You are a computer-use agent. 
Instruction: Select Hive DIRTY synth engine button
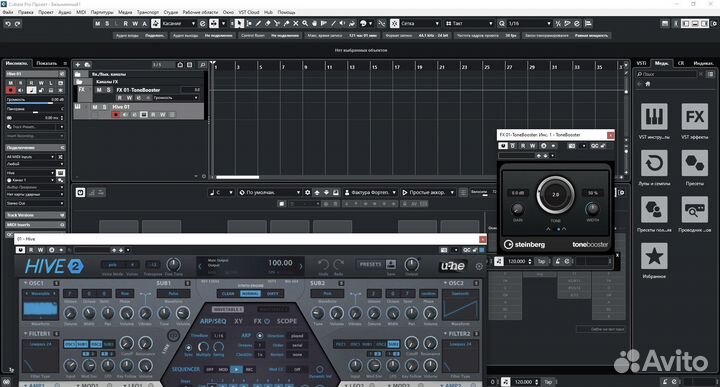click(x=272, y=293)
